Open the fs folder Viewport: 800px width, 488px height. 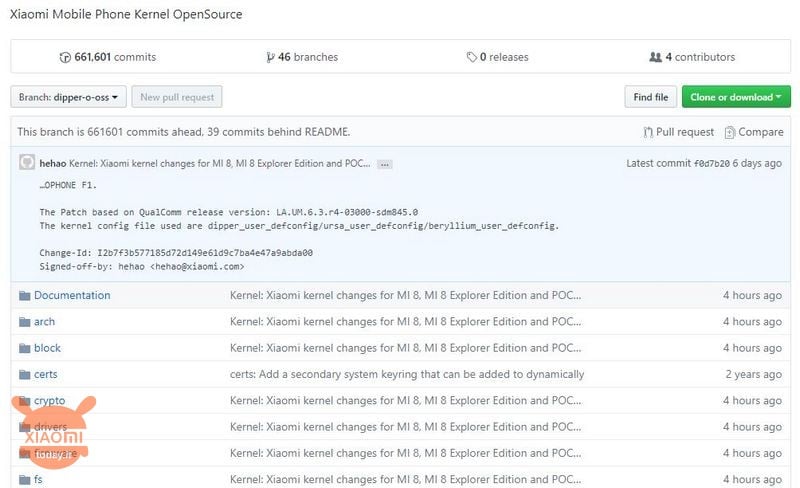[38, 479]
